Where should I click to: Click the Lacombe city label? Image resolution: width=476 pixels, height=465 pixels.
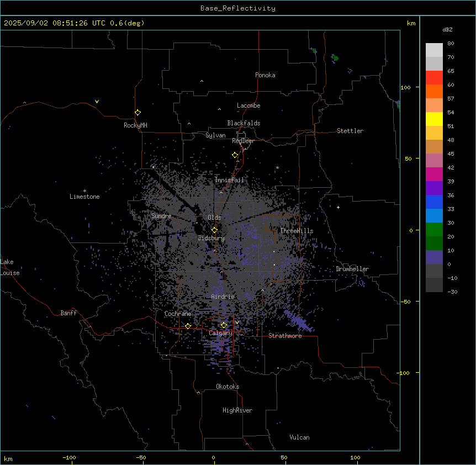tap(248, 105)
